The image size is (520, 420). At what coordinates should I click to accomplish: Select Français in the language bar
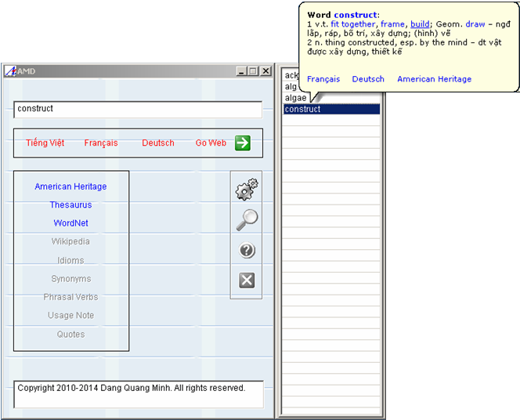tap(101, 143)
